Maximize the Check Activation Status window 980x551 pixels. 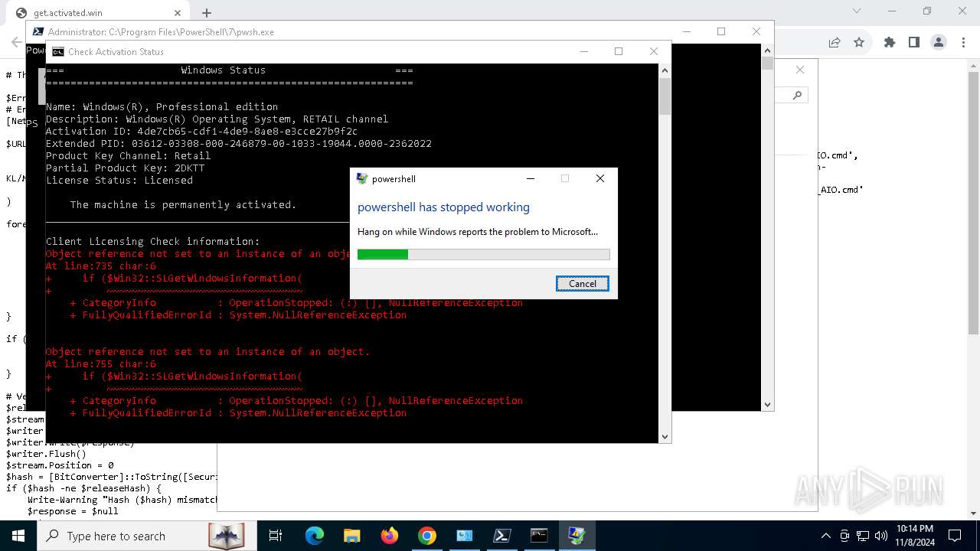coord(619,51)
